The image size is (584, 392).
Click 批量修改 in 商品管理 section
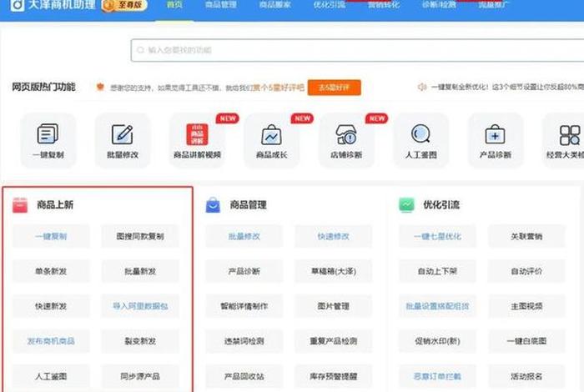click(244, 236)
